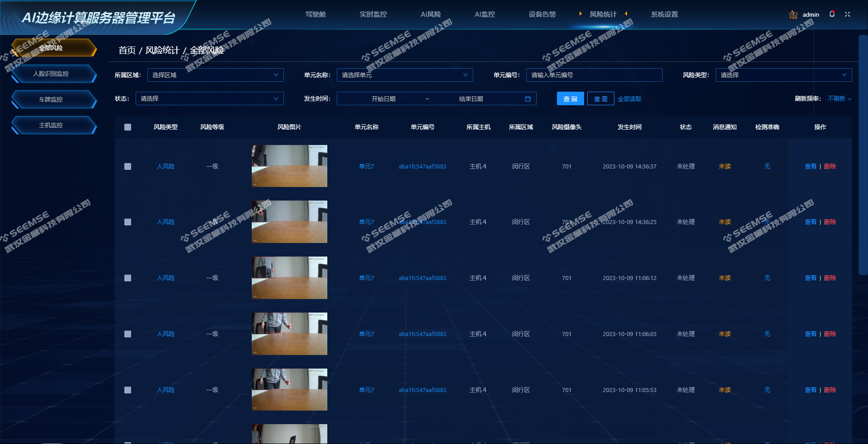Switch to the 设备告警 menu
Viewport: 868px width, 444px height.
(x=542, y=14)
